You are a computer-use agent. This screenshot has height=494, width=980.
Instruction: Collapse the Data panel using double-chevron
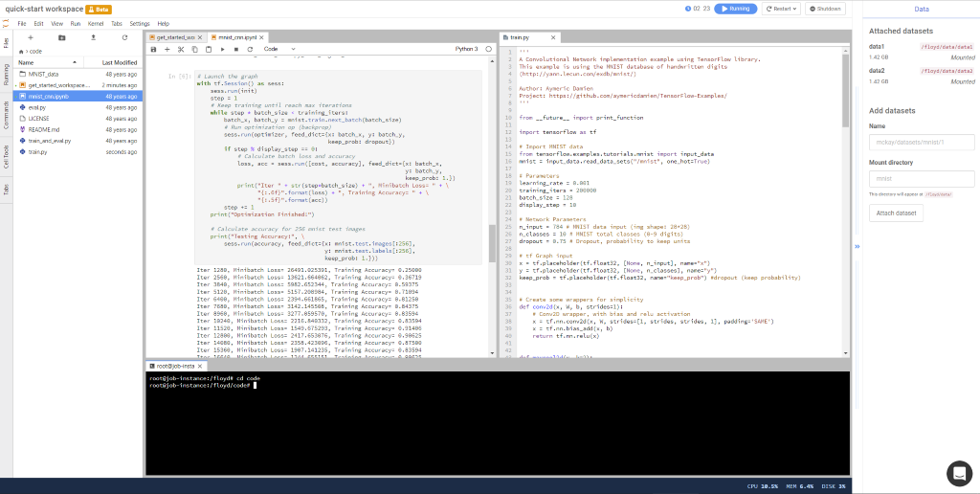coord(857,246)
